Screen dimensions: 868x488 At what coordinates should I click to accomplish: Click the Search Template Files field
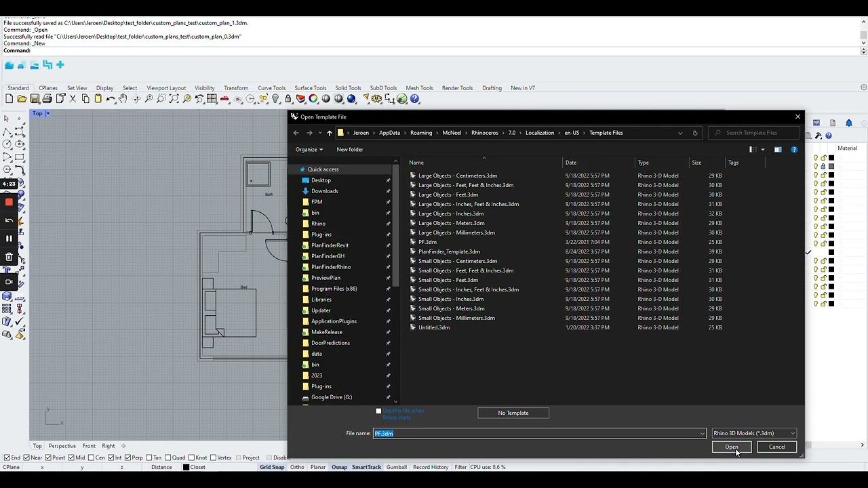tap(755, 133)
